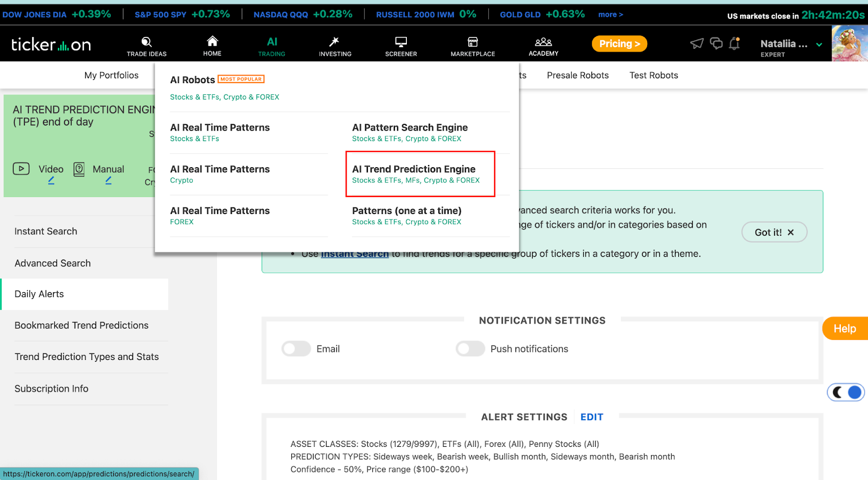Click the 'NOTIFICATION SETTINGS' heading
868x480 pixels.
(x=542, y=321)
